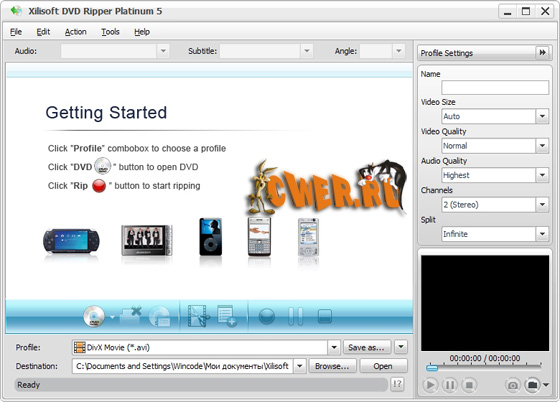Click the preview playback position slider
This screenshot has height=402, width=560.
tap(484, 367)
